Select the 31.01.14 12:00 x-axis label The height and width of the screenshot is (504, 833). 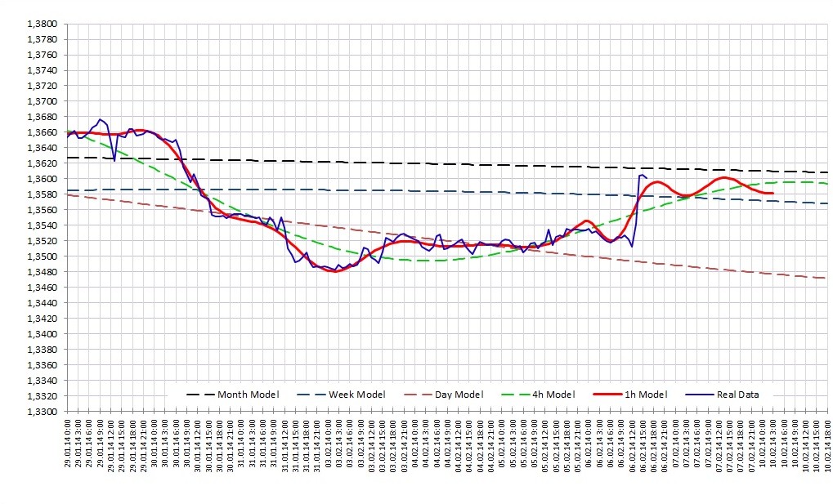click(284, 445)
